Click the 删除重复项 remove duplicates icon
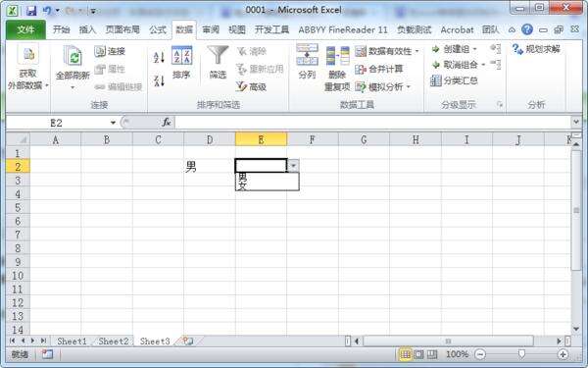The image size is (588, 368). (x=337, y=69)
